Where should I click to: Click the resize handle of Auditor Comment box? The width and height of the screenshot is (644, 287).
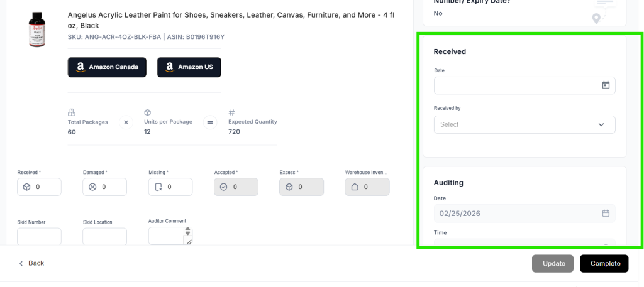tap(189, 242)
